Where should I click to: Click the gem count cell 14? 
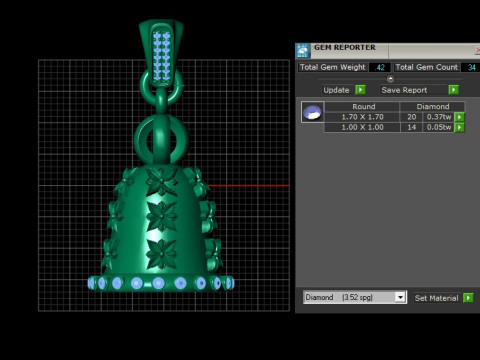pos(411,127)
